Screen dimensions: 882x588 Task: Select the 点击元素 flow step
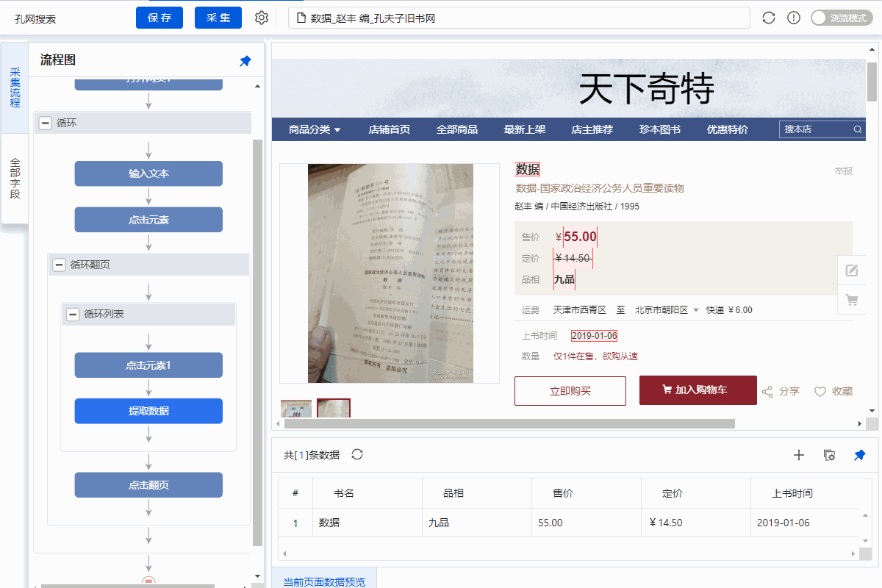148,220
